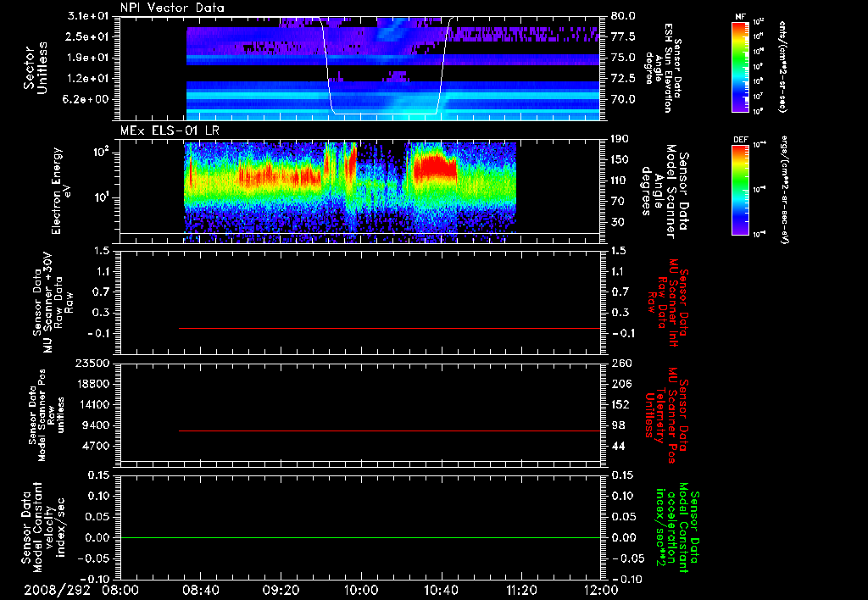Click the "MU Scanner +30V Raw Data" axis title

click(53, 303)
